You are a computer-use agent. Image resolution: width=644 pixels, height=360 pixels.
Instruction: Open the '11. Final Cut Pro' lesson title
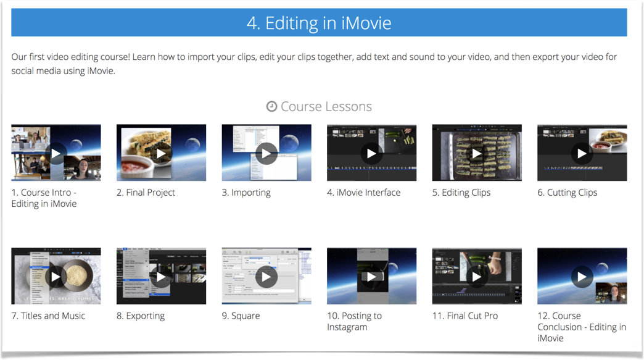click(465, 316)
